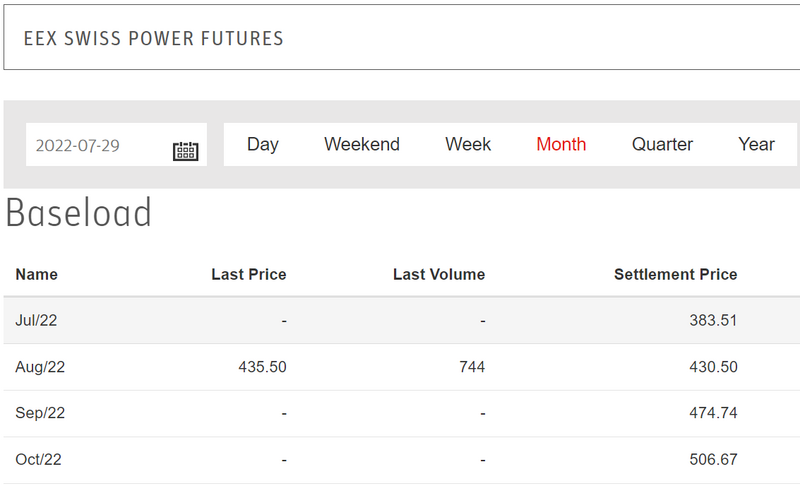Viewport: 800px width, 498px height.
Task: Click the Name column header
Action: [37, 274]
